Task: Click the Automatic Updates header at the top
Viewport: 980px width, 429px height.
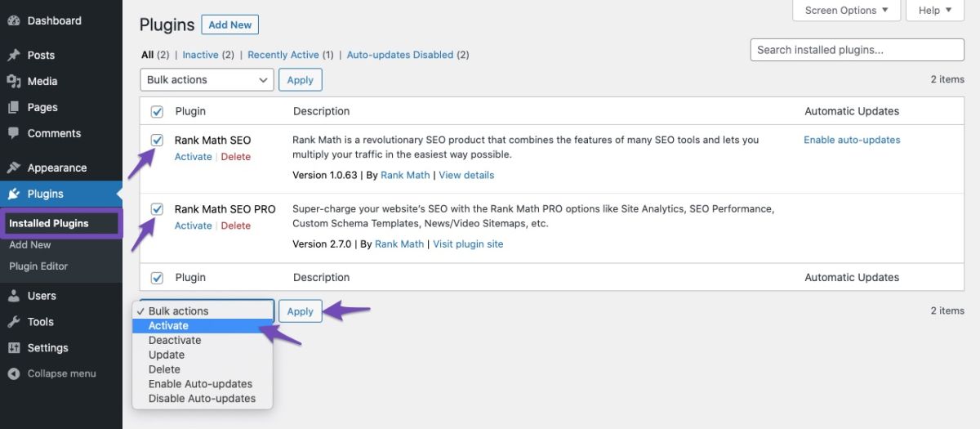Action: click(x=852, y=111)
